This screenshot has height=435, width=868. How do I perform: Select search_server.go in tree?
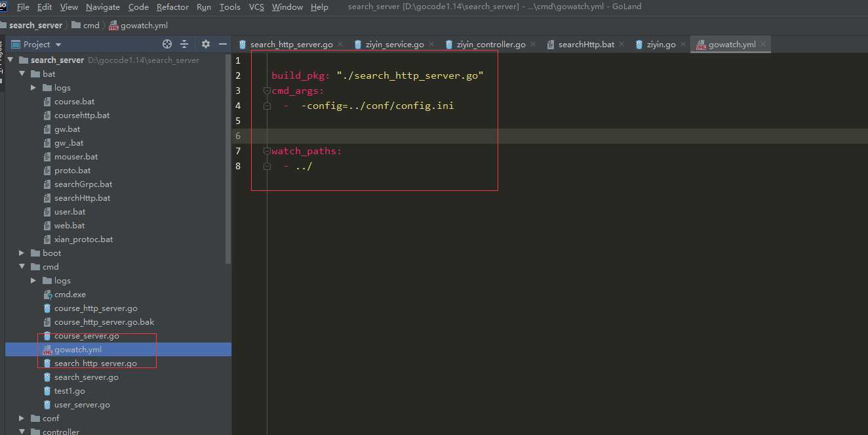[x=87, y=377]
